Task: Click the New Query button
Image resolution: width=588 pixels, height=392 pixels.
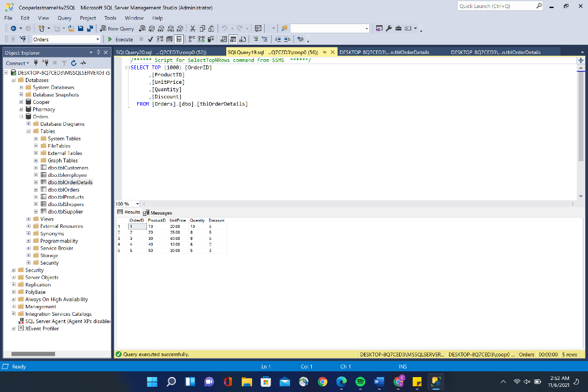Action: tap(117, 29)
